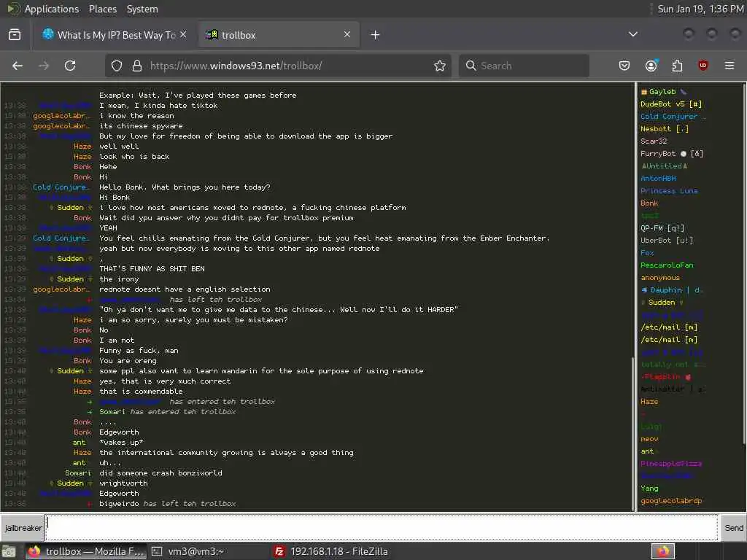
Task: Click the chat message input field
Action: (381, 528)
